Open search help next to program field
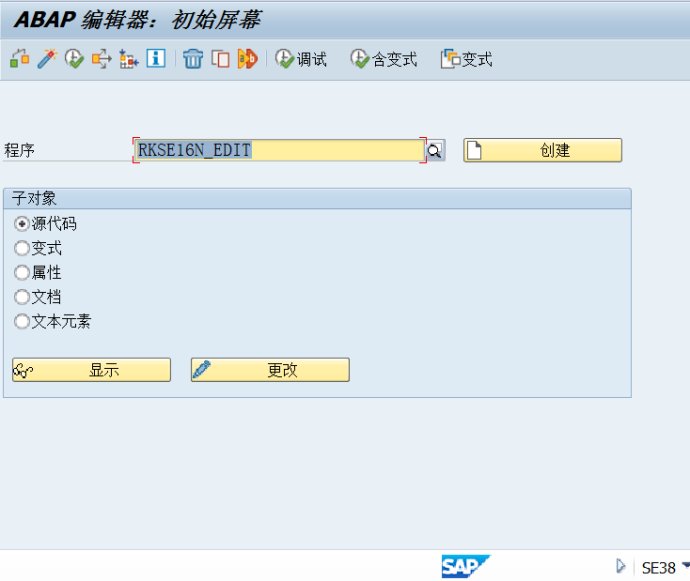This screenshot has width=690, height=581. coord(435,151)
